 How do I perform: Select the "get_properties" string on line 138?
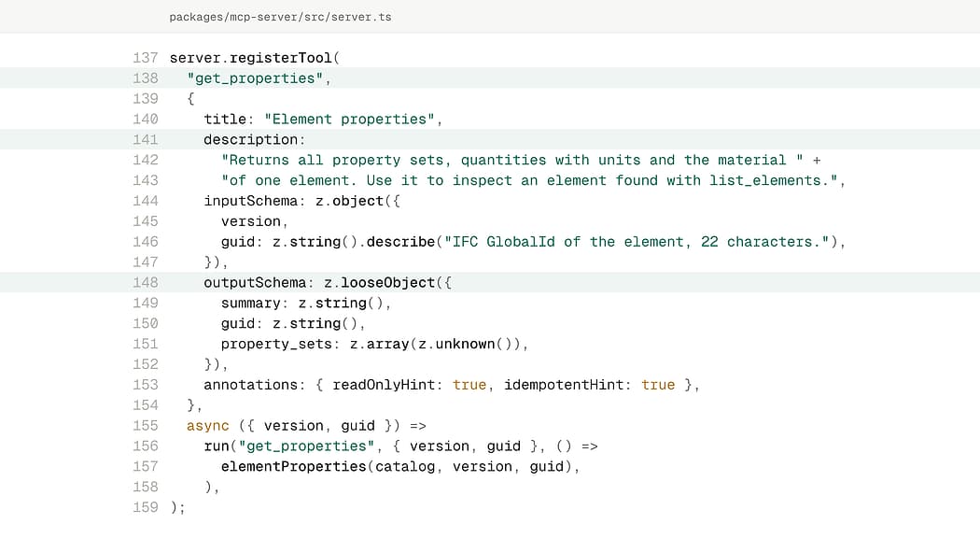[255, 78]
